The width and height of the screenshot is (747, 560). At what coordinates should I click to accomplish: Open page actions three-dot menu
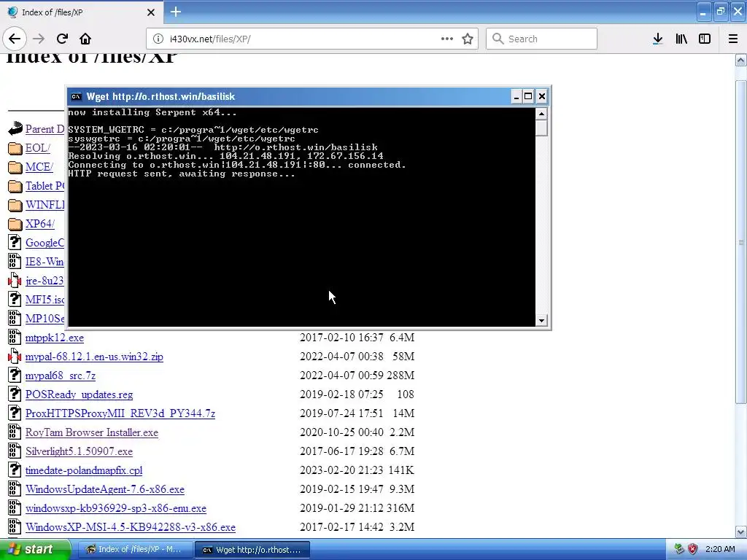(x=447, y=39)
